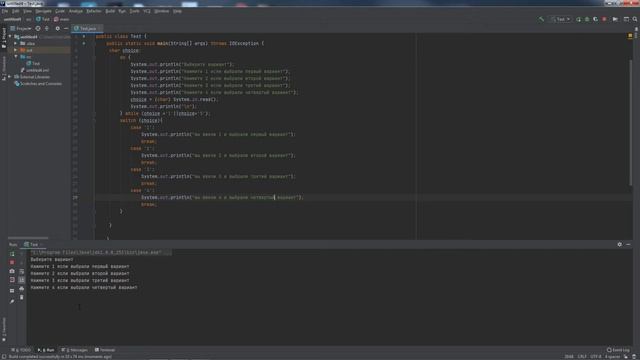Image resolution: width=640 pixels, height=360 pixels.
Task: Click the Exit icon in Run panel
Action: [x=12, y=280]
